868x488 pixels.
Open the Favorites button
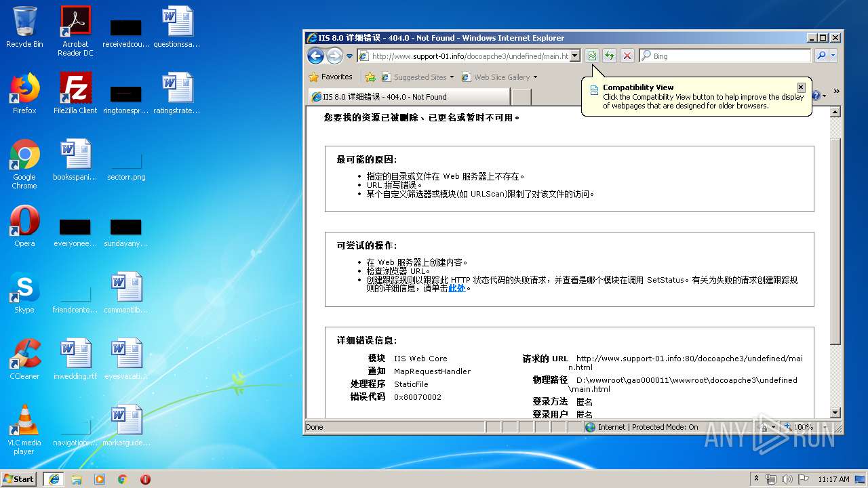tap(331, 77)
